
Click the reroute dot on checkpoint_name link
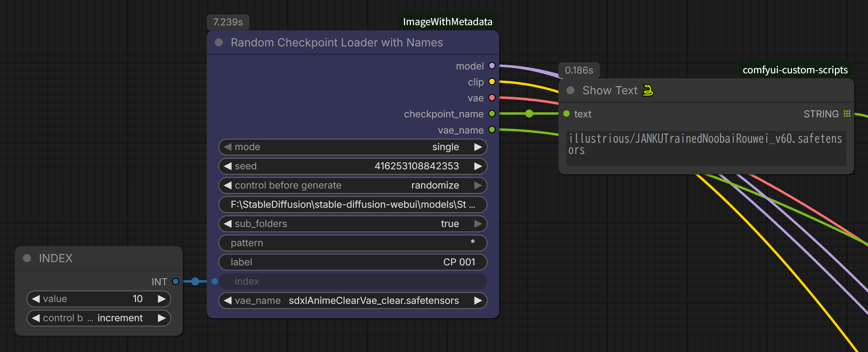(x=529, y=113)
